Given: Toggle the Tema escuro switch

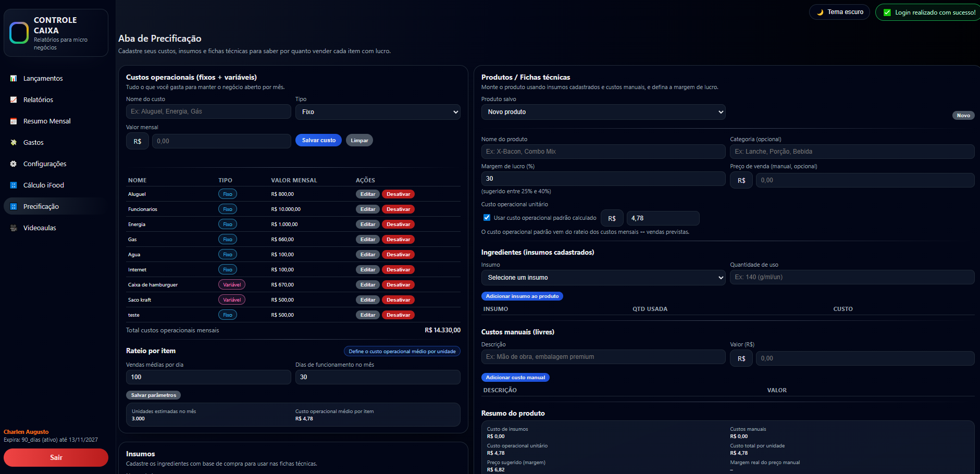Looking at the screenshot, I should pos(839,12).
